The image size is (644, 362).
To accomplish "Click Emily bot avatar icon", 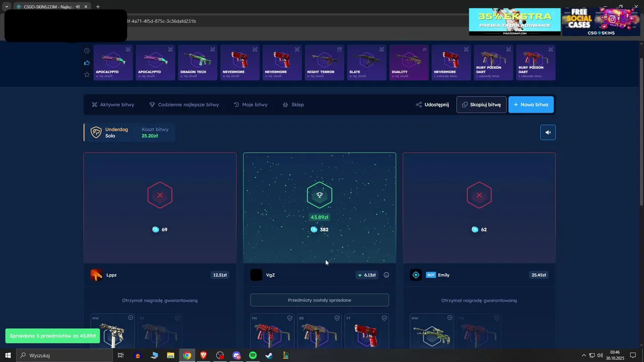I will (416, 275).
